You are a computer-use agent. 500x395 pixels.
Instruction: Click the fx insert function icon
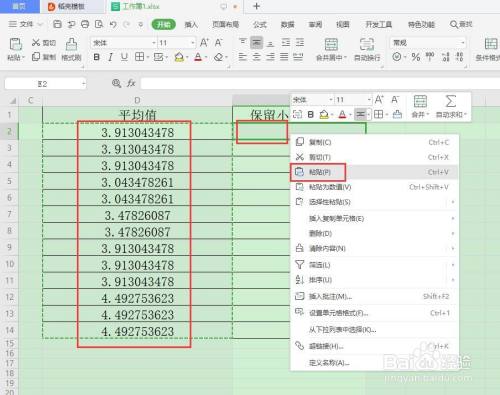click(131, 83)
